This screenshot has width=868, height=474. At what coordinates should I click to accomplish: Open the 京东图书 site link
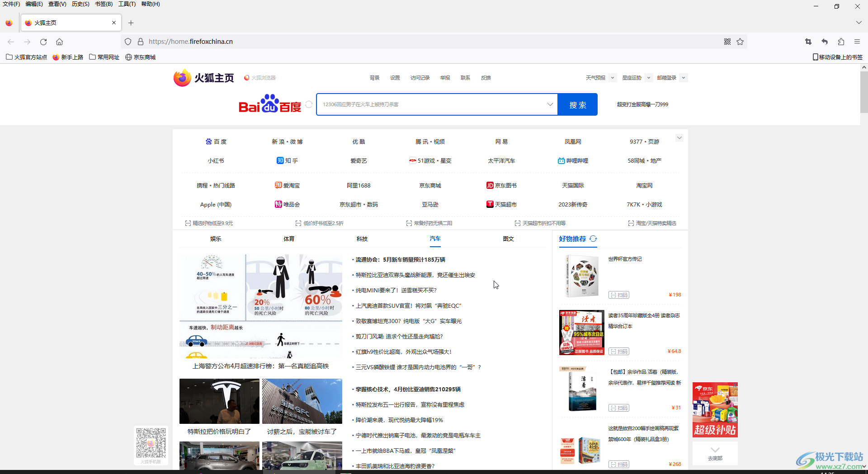[501, 185]
